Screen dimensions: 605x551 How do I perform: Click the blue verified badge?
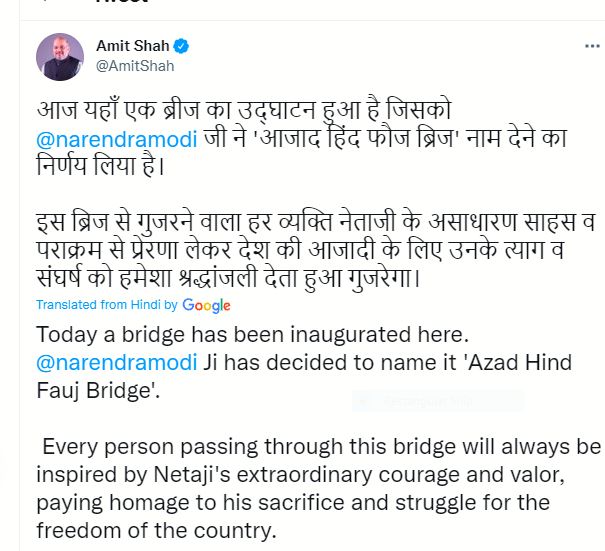coord(181,46)
